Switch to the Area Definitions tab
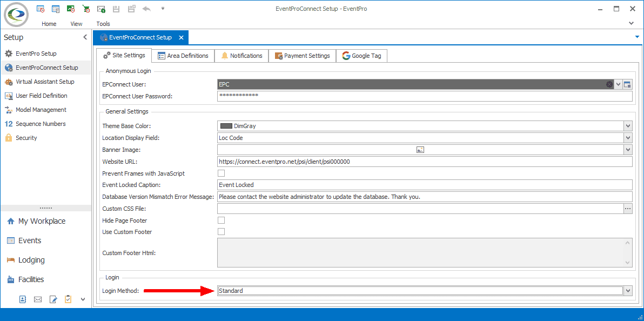Image resolution: width=644 pixels, height=321 pixels. [183, 56]
